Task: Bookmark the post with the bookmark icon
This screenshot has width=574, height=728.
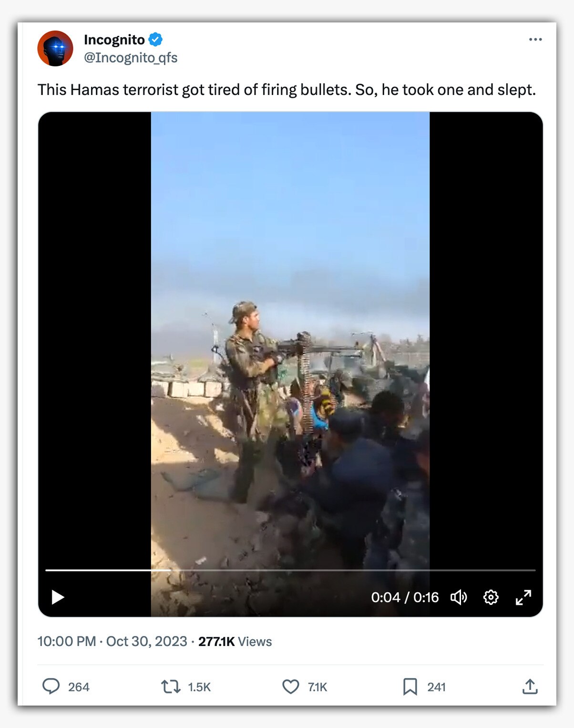Action: point(410,686)
